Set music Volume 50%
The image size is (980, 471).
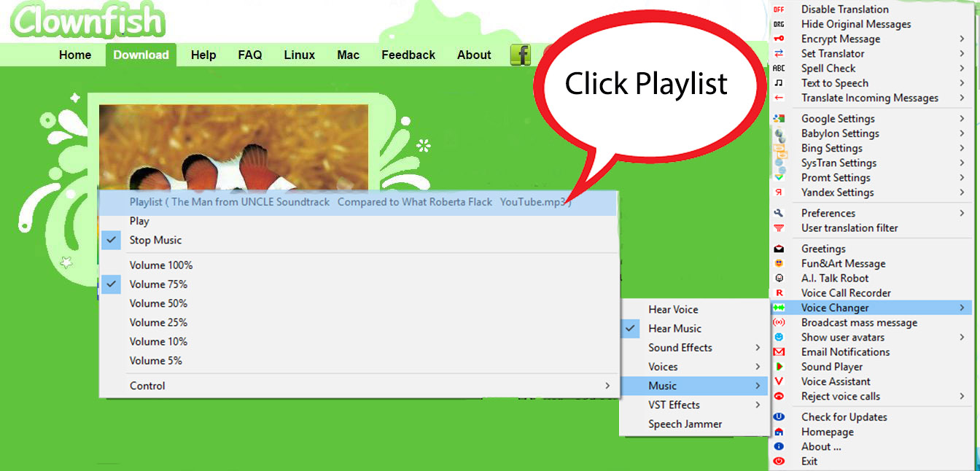[358, 303]
